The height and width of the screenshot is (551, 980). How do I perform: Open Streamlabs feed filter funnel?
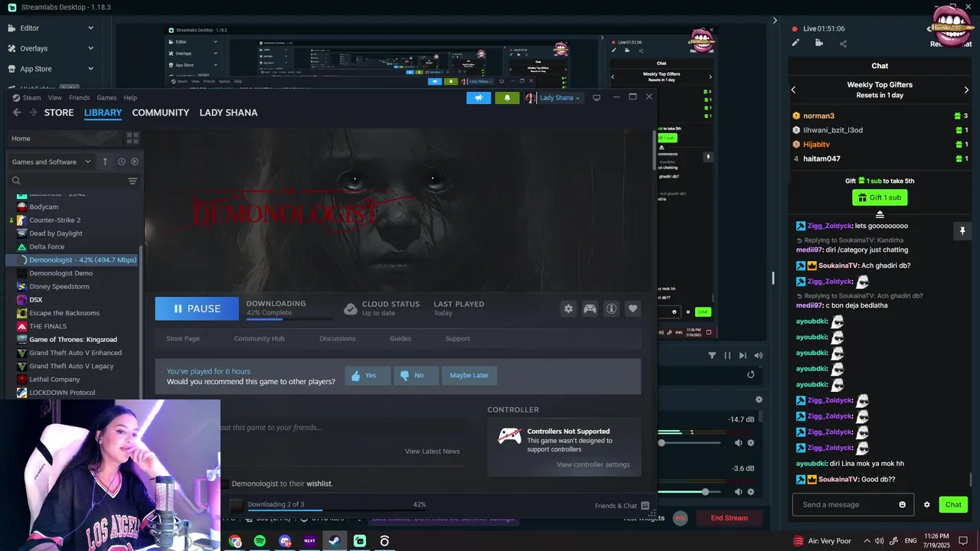[x=712, y=356]
